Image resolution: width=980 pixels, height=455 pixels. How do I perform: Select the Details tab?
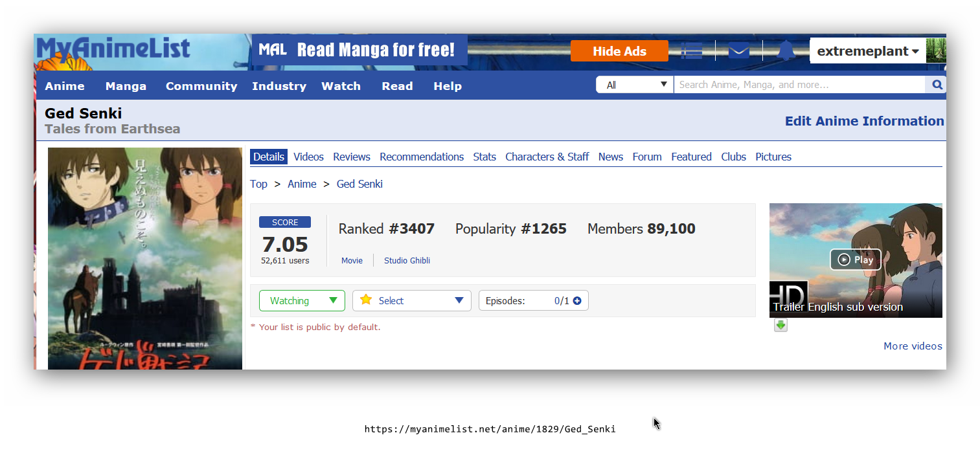(x=269, y=157)
